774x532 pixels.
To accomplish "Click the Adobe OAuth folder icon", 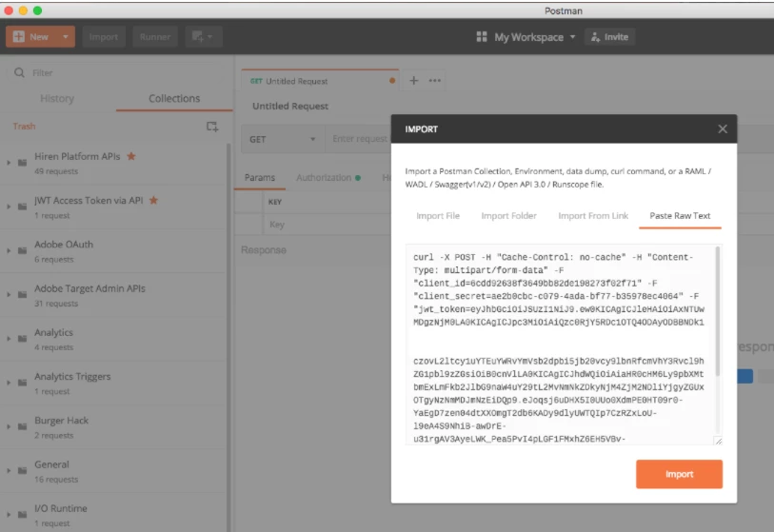I will pyautogui.click(x=22, y=250).
